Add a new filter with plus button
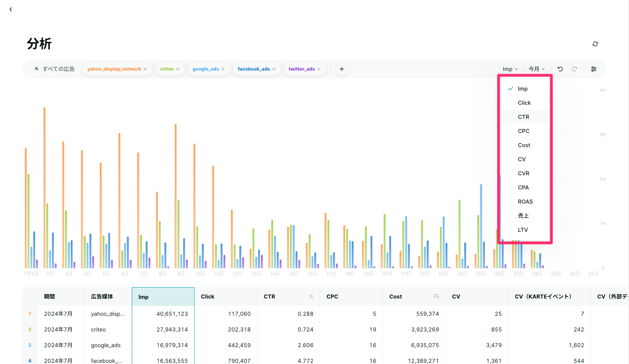629x364 pixels. click(x=342, y=69)
